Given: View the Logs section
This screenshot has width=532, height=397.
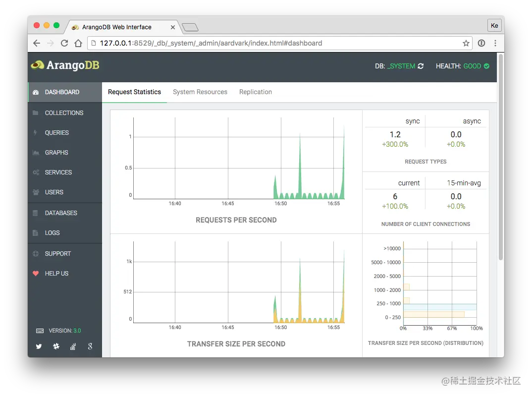Looking at the screenshot, I should [65, 232].
